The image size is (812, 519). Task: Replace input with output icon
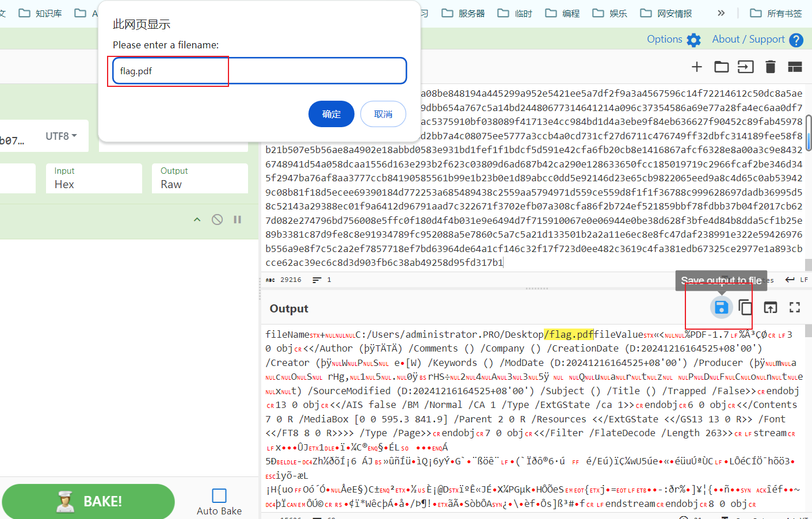[771, 307]
